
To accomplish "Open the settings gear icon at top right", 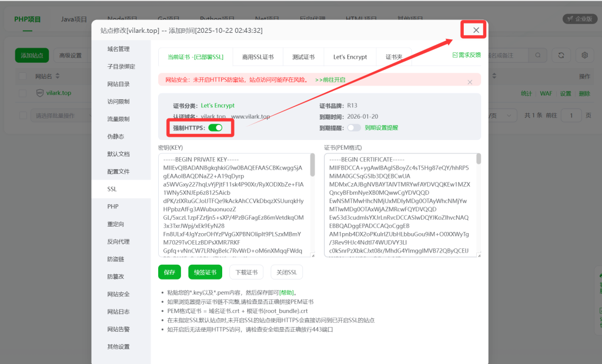I will click(x=584, y=55).
